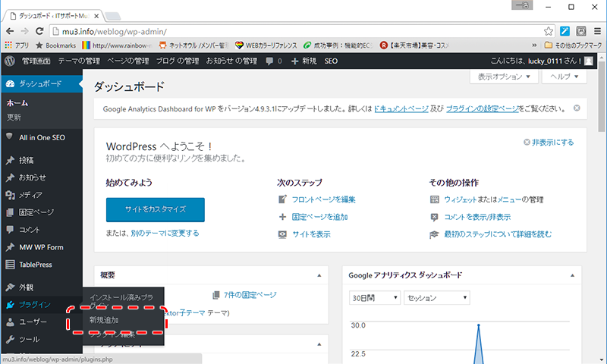Click 別のテーマに変更する link

(165, 234)
